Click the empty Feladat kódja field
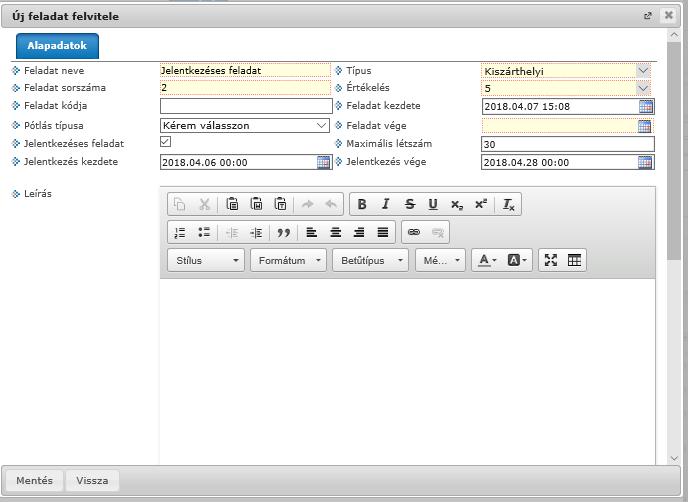Image resolution: width=688 pixels, height=502 pixels. (246, 106)
